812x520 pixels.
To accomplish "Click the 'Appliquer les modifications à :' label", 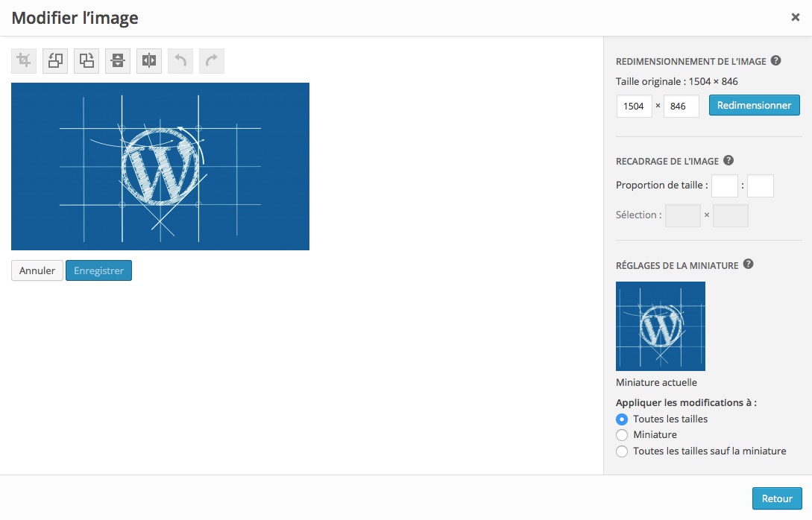I will [686, 402].
